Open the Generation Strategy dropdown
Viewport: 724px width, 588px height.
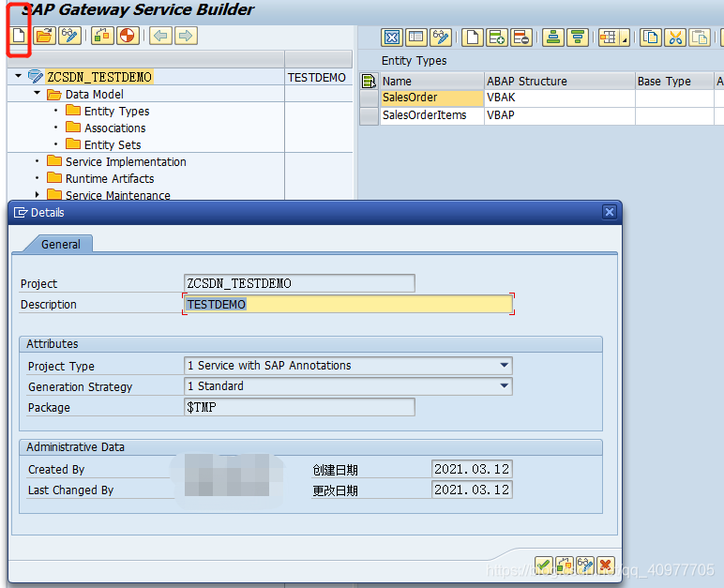tap(505, 385)
